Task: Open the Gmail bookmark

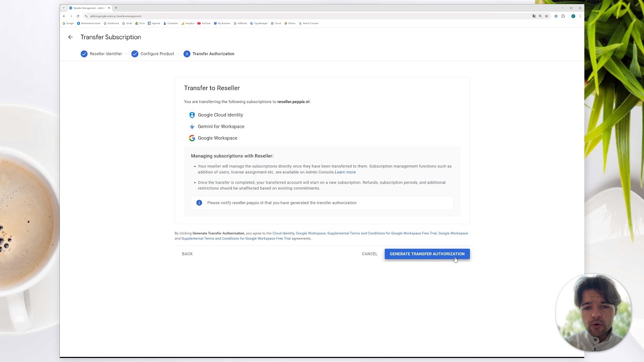Action: pos(127,23)
